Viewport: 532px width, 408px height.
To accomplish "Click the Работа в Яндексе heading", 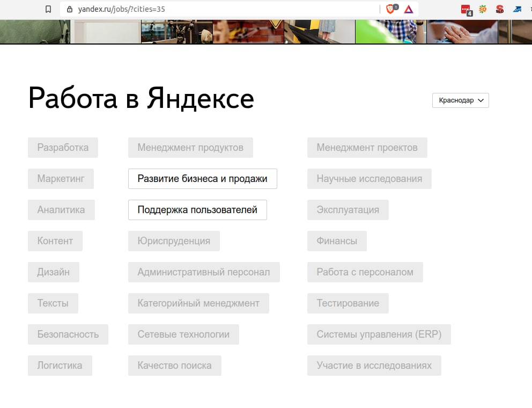I will pos(141,98).
